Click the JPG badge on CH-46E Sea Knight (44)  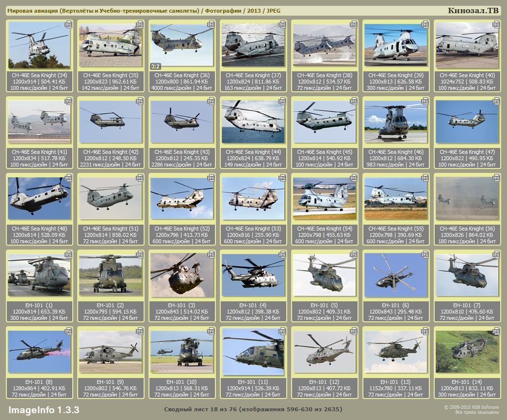click(x=282, y=101)
